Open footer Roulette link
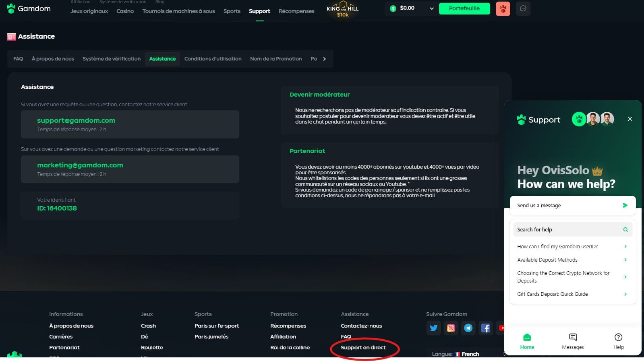 point(152,347)
